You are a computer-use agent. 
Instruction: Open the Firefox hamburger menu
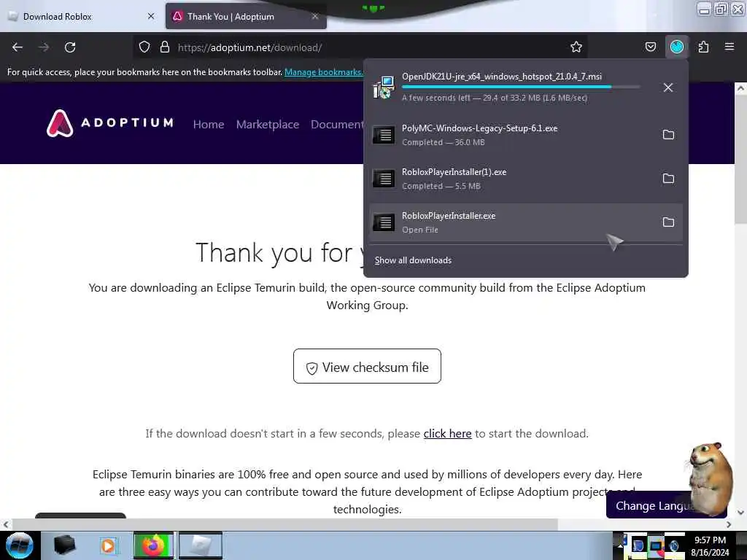click(729, 47)
